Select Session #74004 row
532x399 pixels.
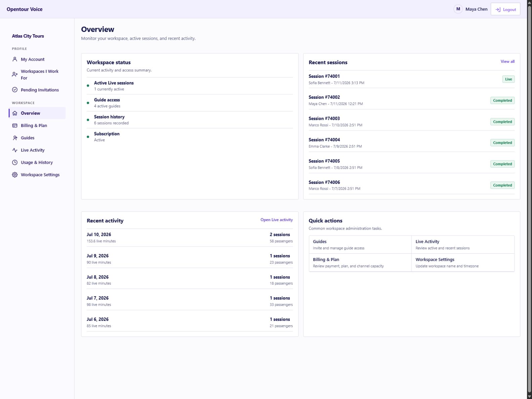pyautogui.click(x=412, y=143)
